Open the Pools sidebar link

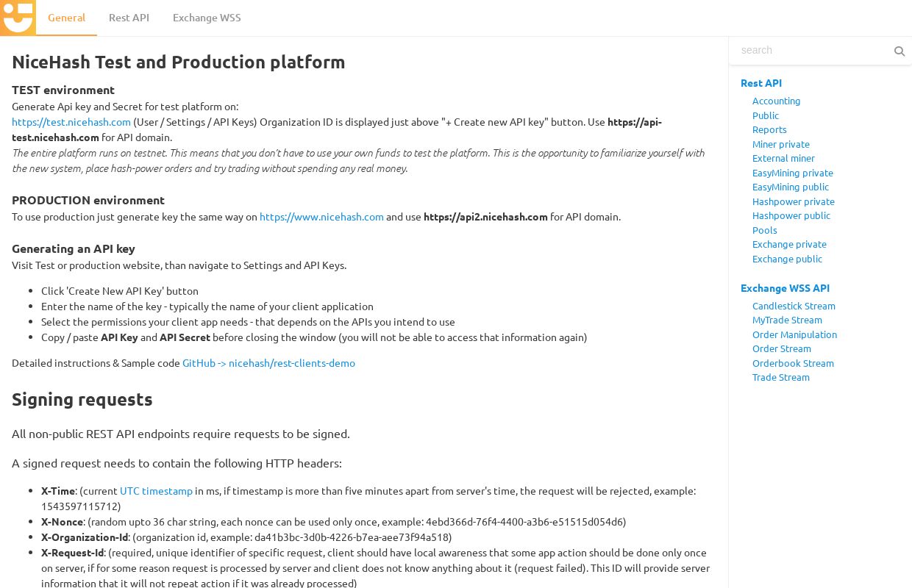[x=764, y=230]
